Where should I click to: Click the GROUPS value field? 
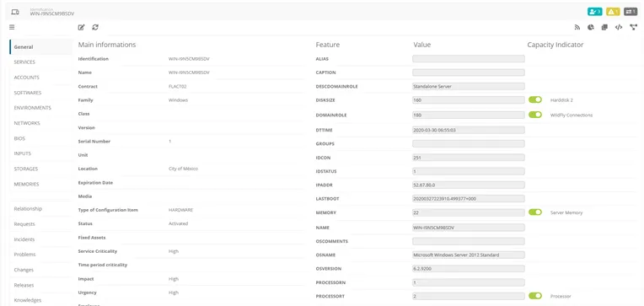468,144
